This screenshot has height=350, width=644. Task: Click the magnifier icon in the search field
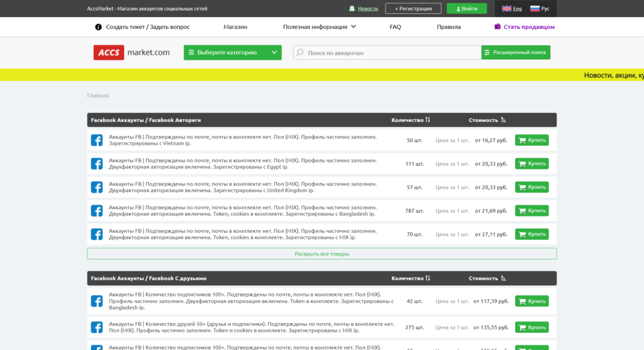pos(300,53)
